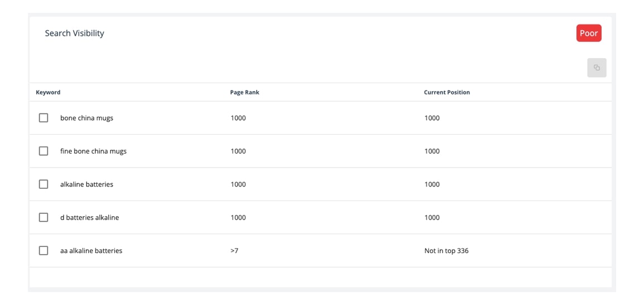Screen dimensions: 644x305
Task: Click the alkaline batteries keyword text
Action: (x=86, y=184)
